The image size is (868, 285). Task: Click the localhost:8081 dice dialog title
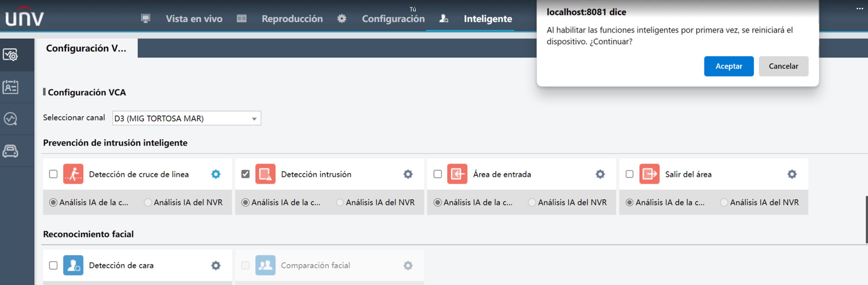(x=586, y=12)
